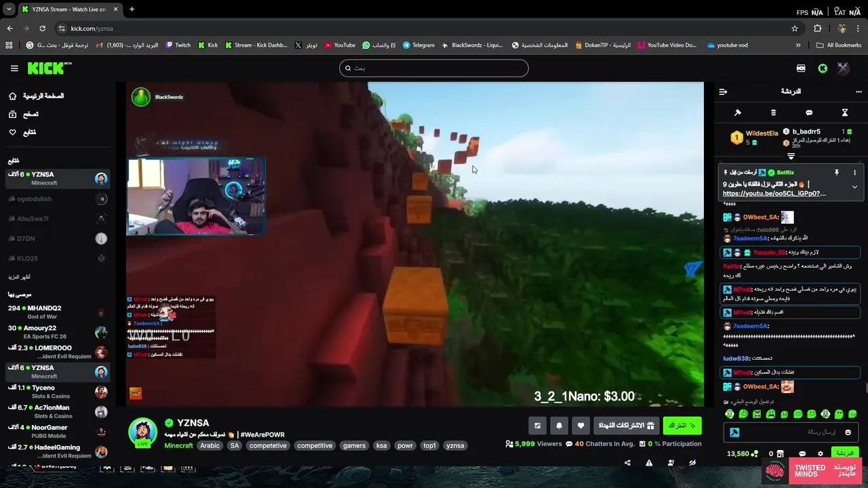Open the All Bookmarks folder
This screenshot has height=488, width=868.
tap(839, 45)
